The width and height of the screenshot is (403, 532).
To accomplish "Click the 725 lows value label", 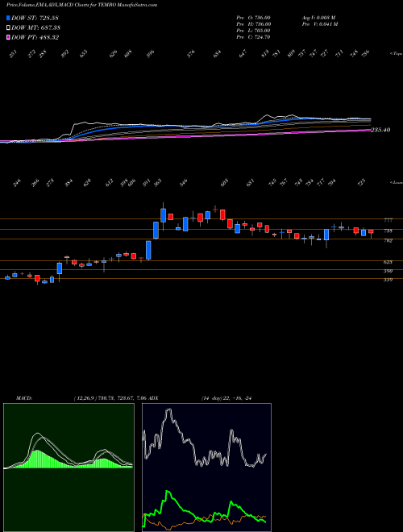I will tap(362, 183).
